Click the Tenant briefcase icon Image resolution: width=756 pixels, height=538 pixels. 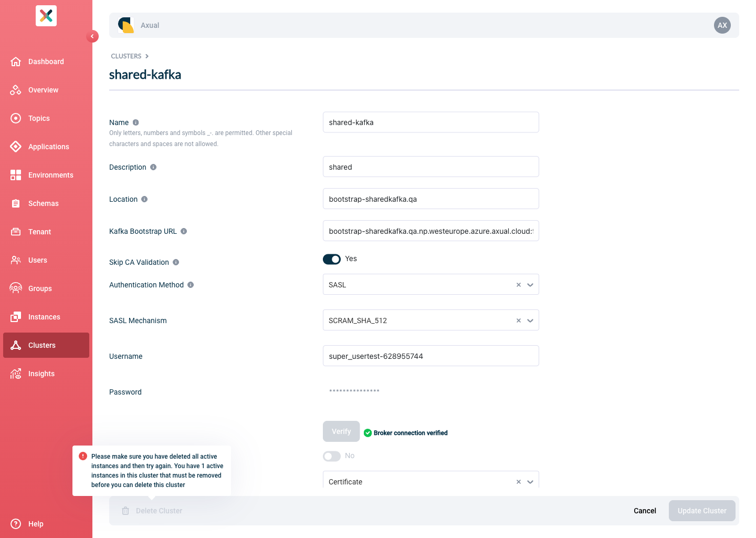pyautogui.click(x=16, y=232)
